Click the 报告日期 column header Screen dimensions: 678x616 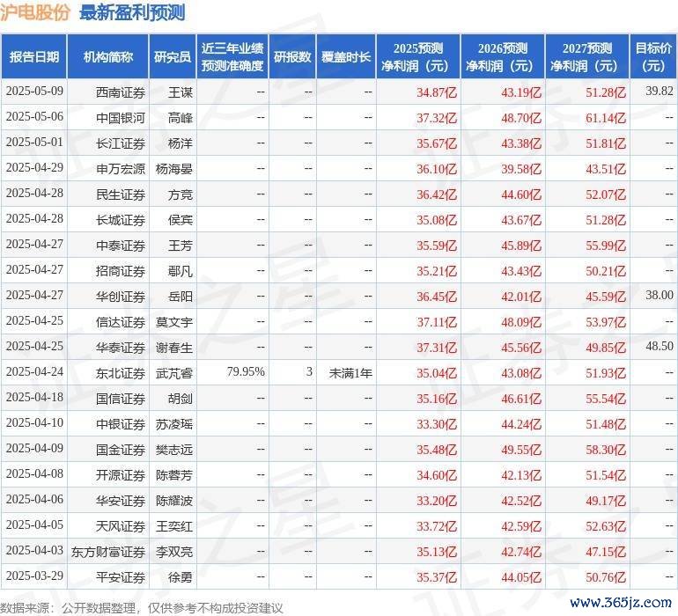(x=33, y=56)
